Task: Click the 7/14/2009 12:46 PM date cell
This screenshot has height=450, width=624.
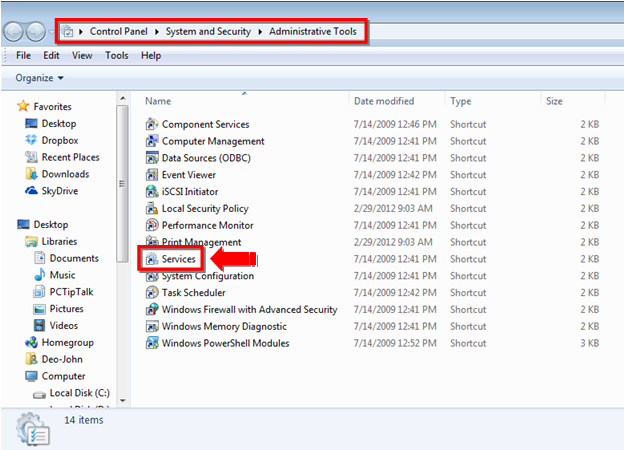Action: [395, 124]
